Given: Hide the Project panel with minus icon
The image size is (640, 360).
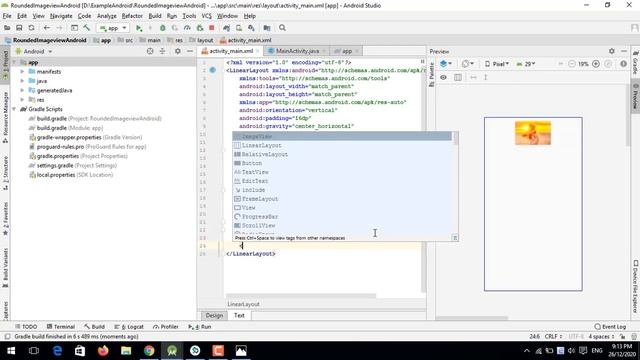Looking at the screenshot, I should pyautogui.click(x=190, y=51).
